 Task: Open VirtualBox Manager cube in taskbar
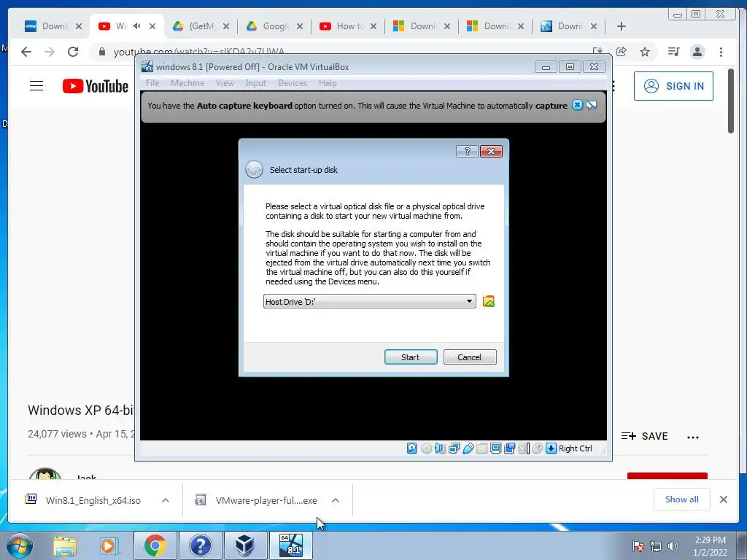pos(245,545)
